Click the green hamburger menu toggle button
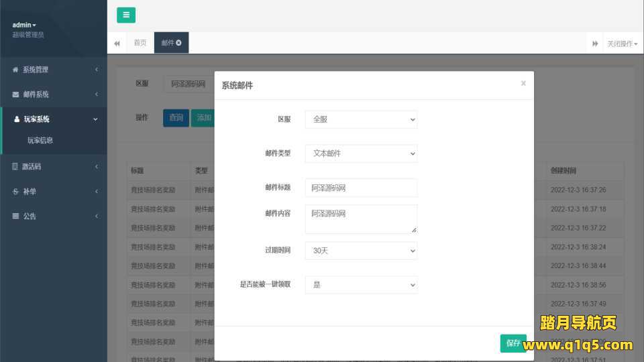The width and height of the screenshot is (644, 362). [x=126, y=15]
